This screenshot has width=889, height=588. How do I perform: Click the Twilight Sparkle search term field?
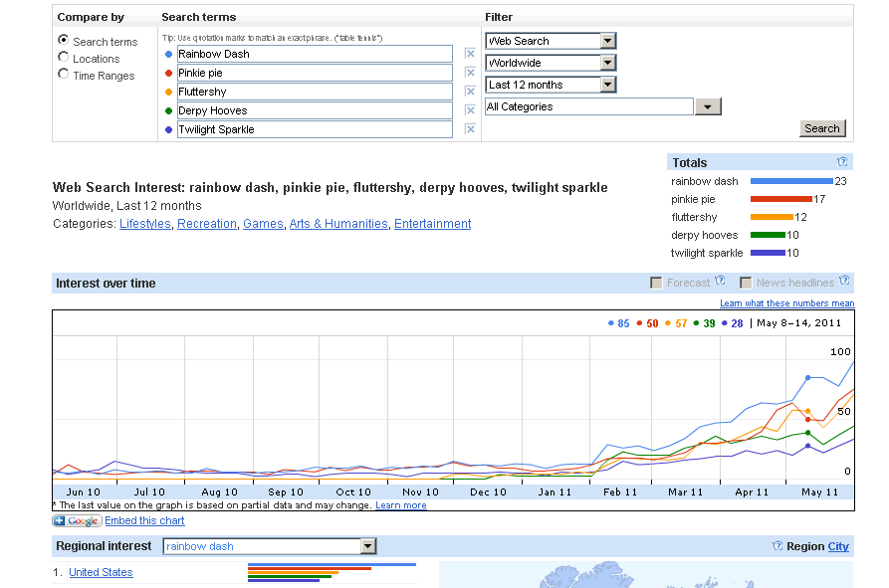[315, 129]
